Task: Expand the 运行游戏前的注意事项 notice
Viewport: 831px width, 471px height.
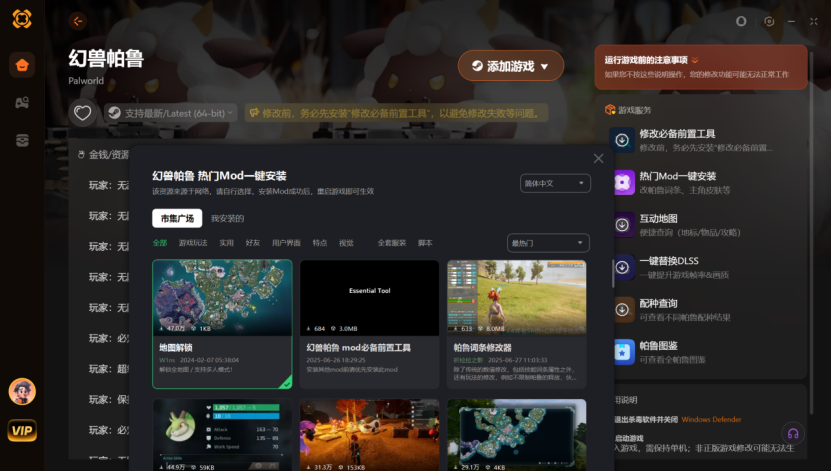Action: [701, 67]
